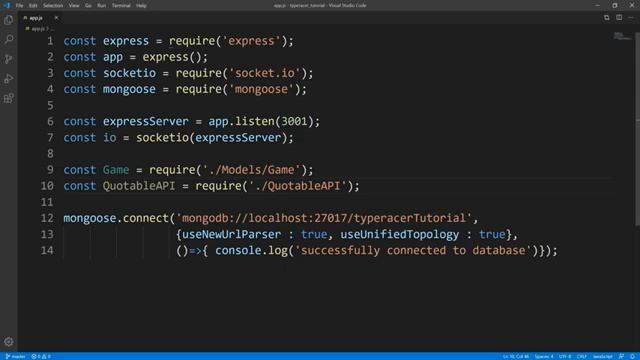Open the Edit menu
This screenshot has width=640, height=360.
33,6
